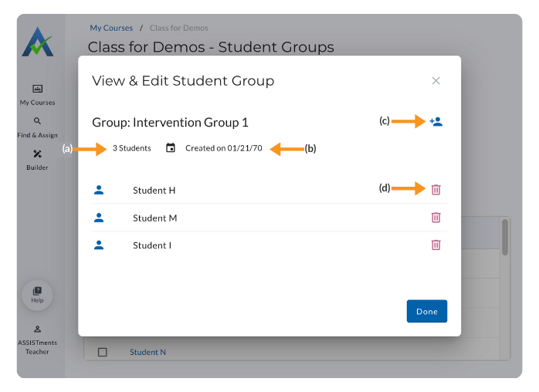Click the student list scrollbar
Viewport: 539px width, 392px height.
click(506, 236)
